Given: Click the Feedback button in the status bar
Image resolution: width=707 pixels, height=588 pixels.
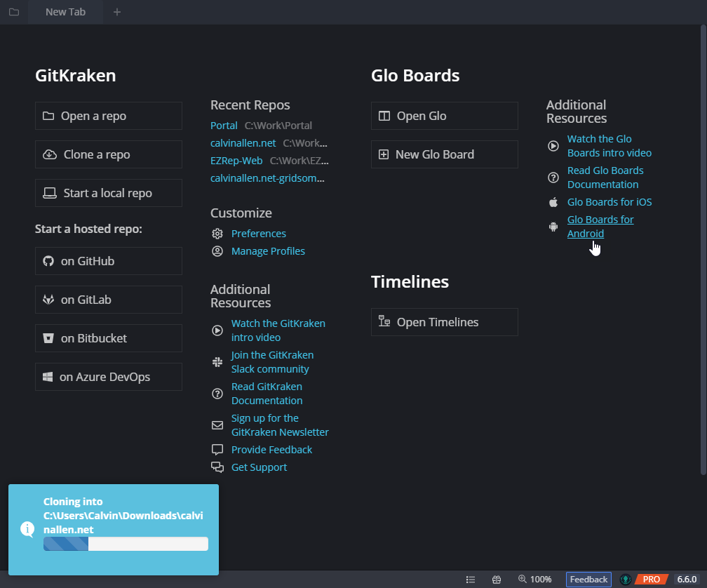Looking at the screenshot, I should pos(588,580).
